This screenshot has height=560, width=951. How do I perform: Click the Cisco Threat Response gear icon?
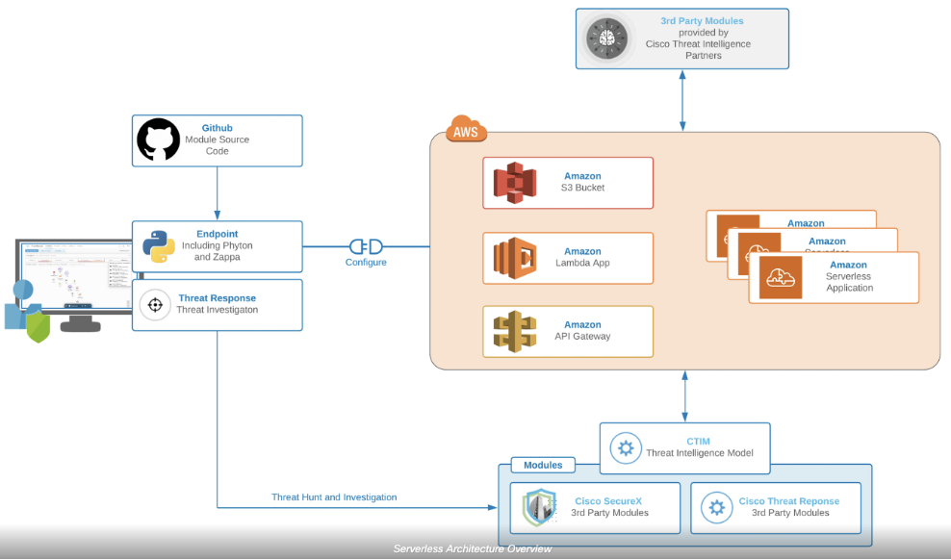[715, 507]
